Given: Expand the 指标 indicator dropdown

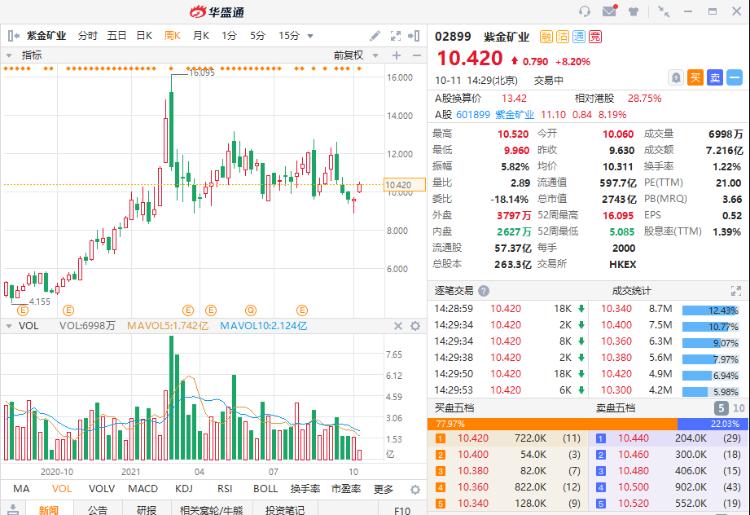Looking at the screenshot, I should pos(9,55).
